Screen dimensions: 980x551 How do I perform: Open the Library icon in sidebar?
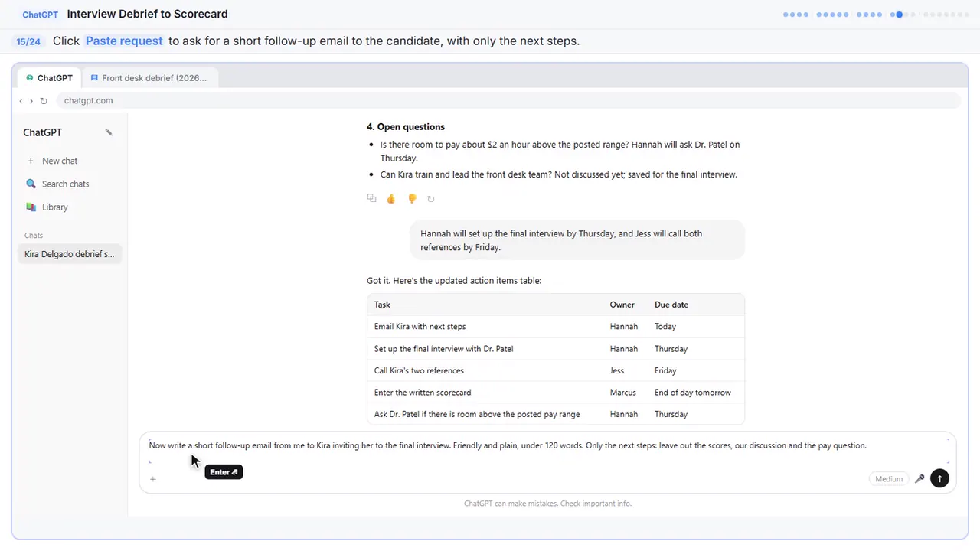(x=31, y=207)
